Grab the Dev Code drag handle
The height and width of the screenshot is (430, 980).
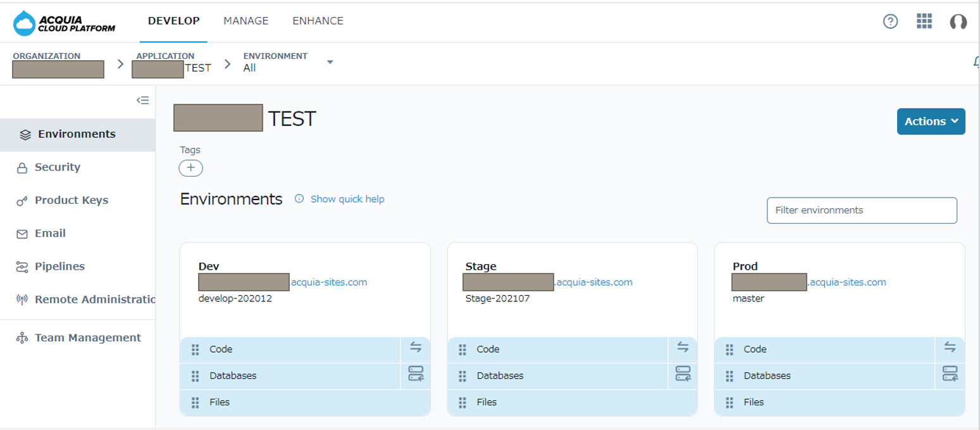[x=195, y=350]
